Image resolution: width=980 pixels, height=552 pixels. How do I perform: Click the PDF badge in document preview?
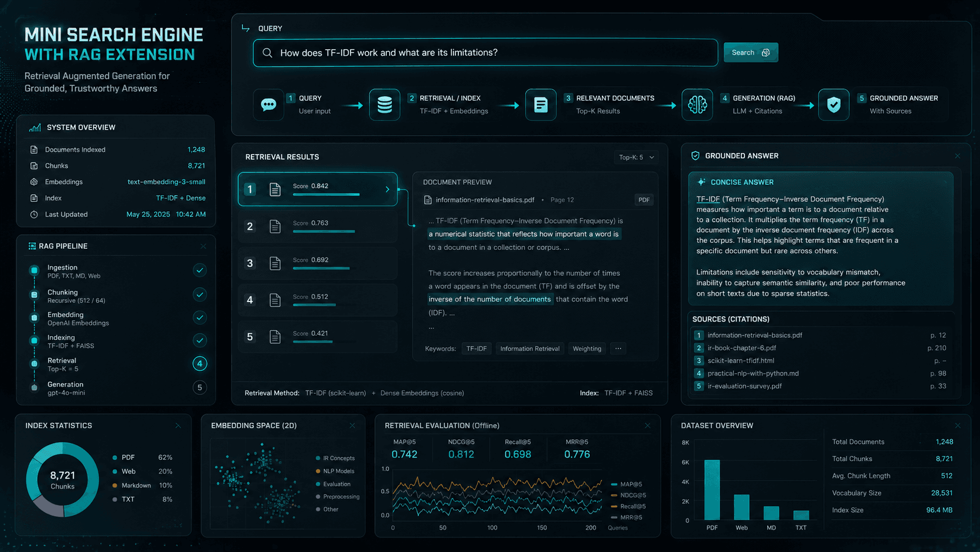[x=644, y=200]
